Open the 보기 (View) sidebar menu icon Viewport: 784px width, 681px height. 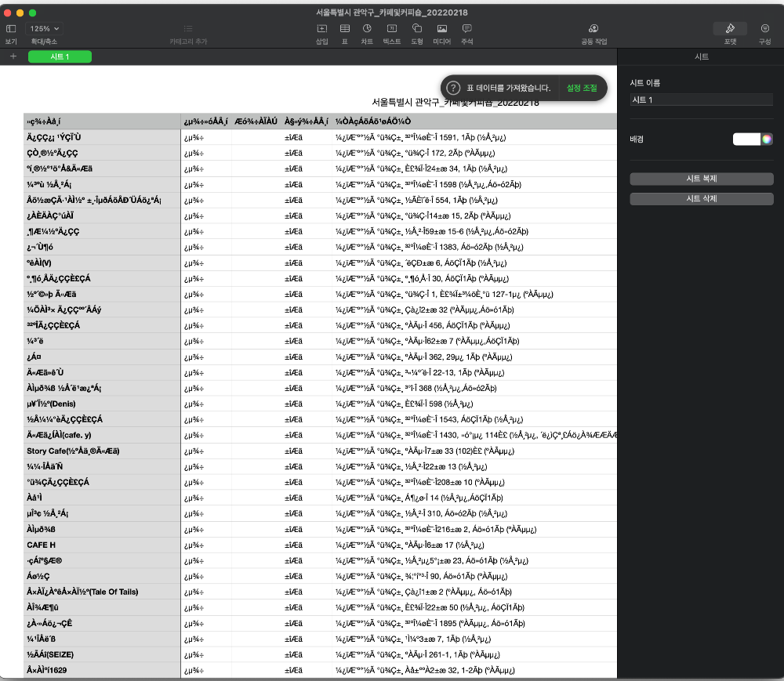11,28
